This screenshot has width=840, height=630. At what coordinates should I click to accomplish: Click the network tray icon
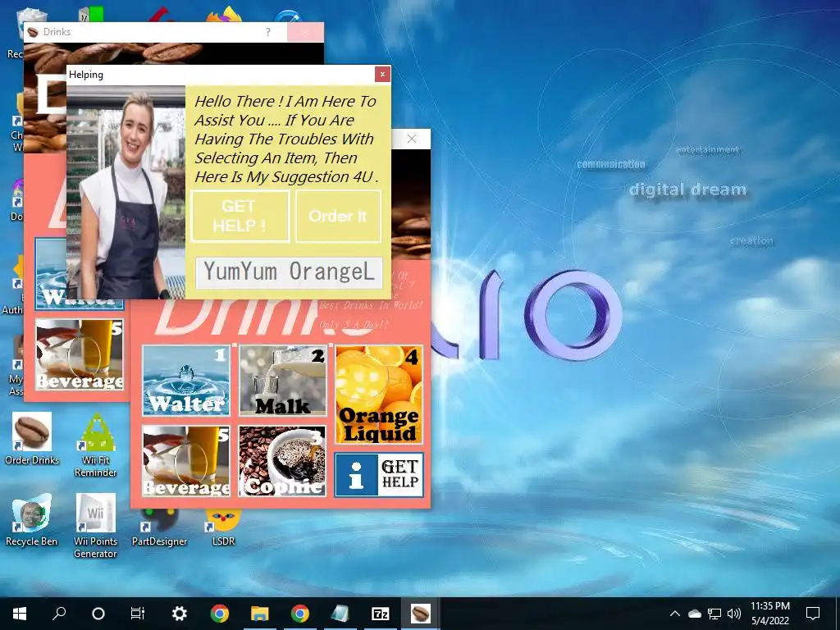(714, 614)
